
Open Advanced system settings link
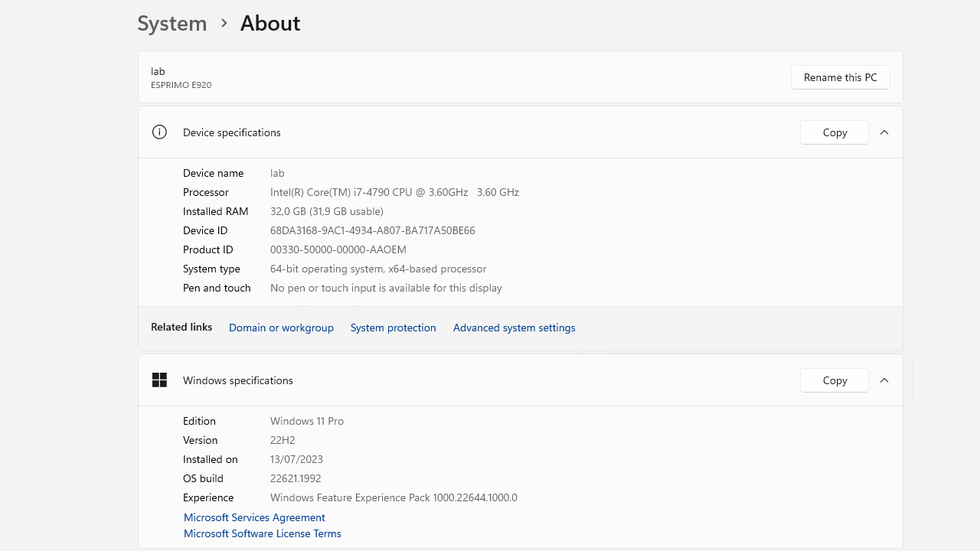tap(514, 328)
